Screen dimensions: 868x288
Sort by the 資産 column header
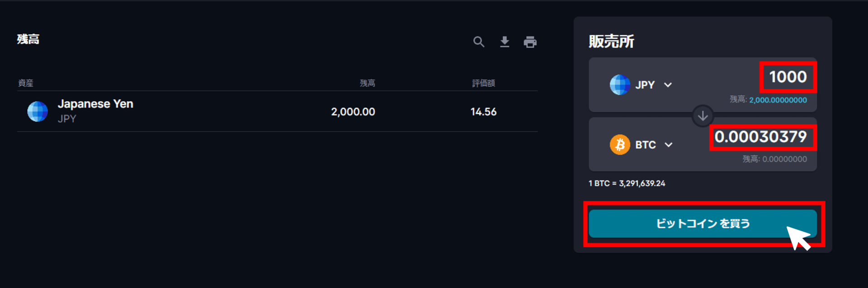(x=26, y=83)
